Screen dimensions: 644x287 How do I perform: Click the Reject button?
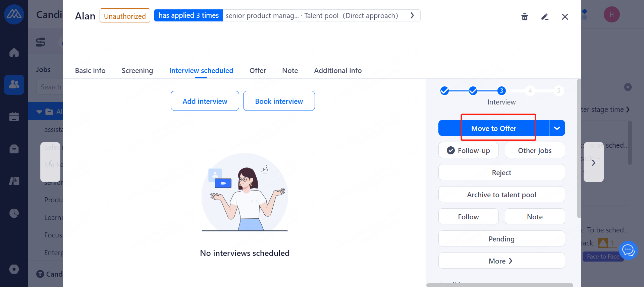(501, 172)
